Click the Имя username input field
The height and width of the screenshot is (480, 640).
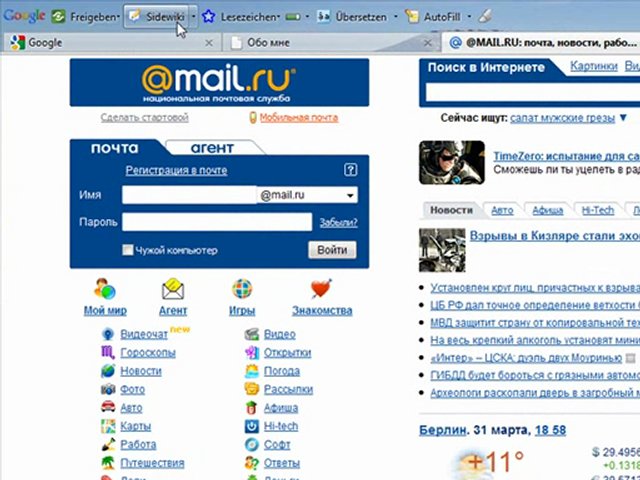[x=189, y=196]
